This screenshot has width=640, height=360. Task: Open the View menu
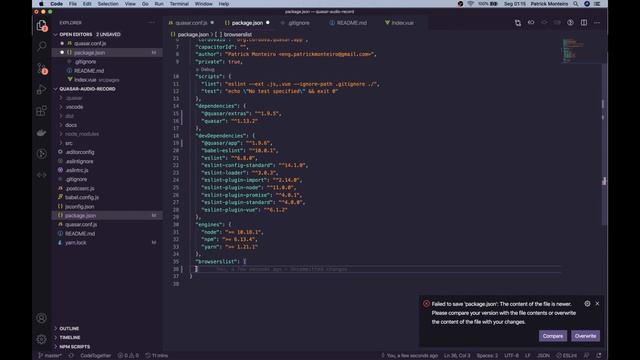[x=130, y=4]
